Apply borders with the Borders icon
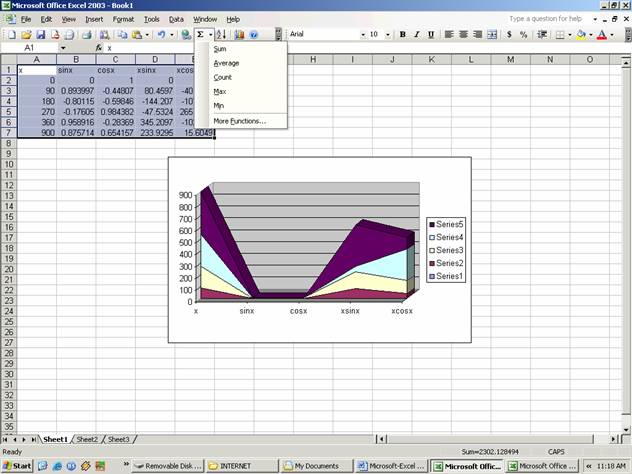The height and width of the screenshot is (474, 632). coord(560,35)
